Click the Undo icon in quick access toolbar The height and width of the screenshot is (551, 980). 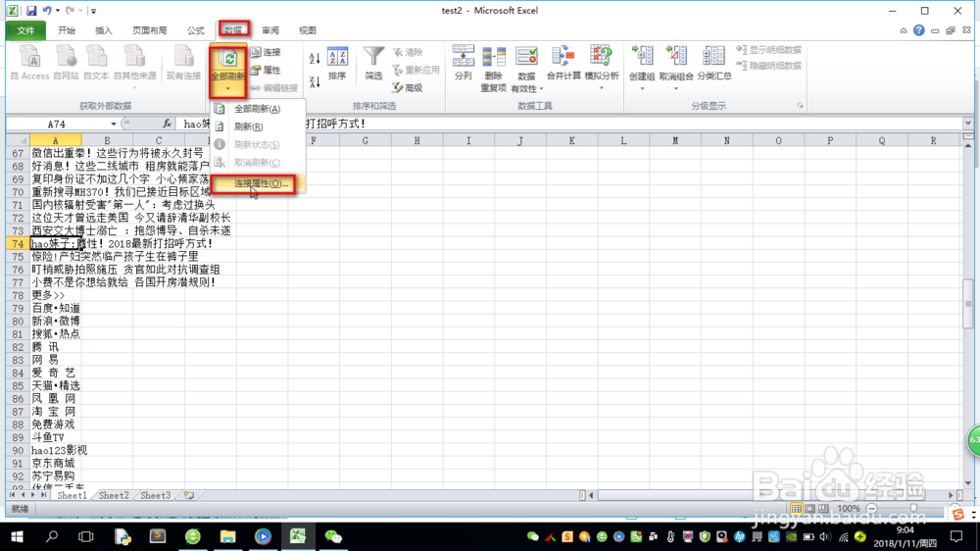pos(47,11)
